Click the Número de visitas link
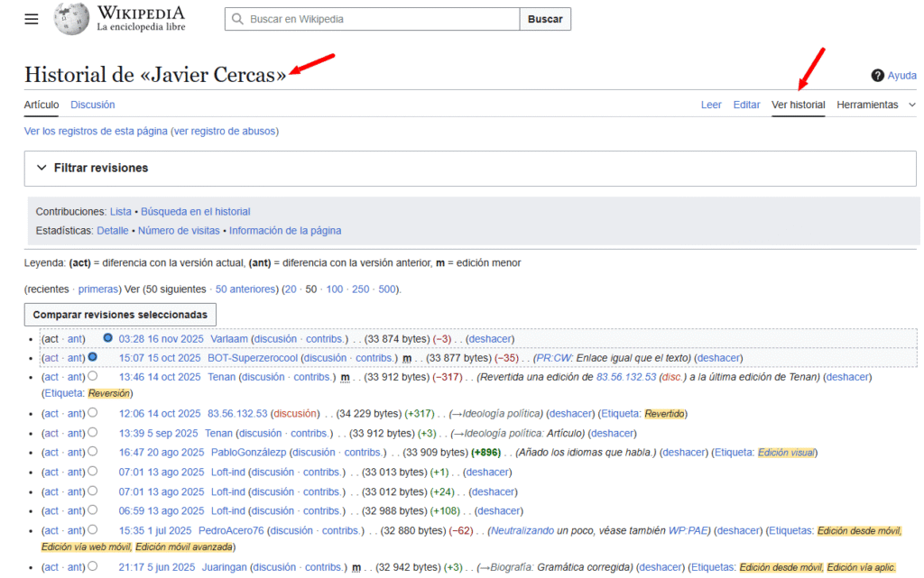 179,231
